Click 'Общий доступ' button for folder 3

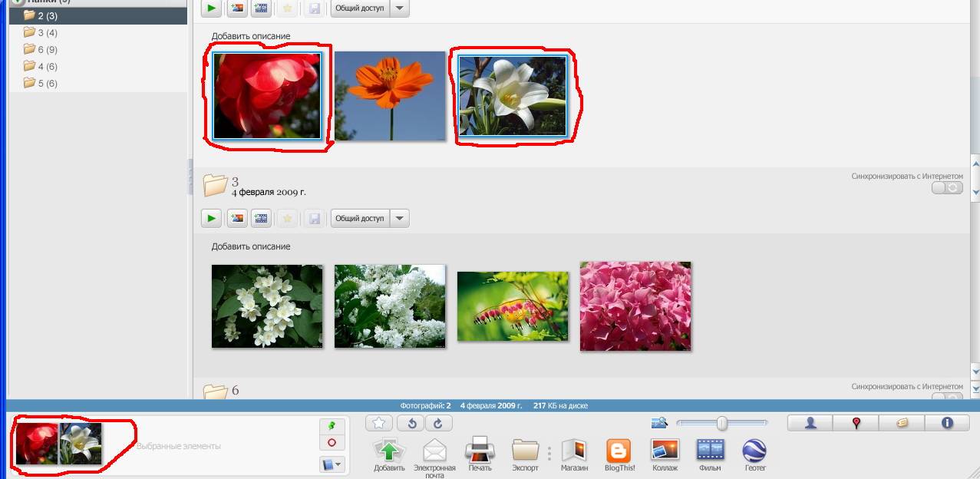coord(360,218)
